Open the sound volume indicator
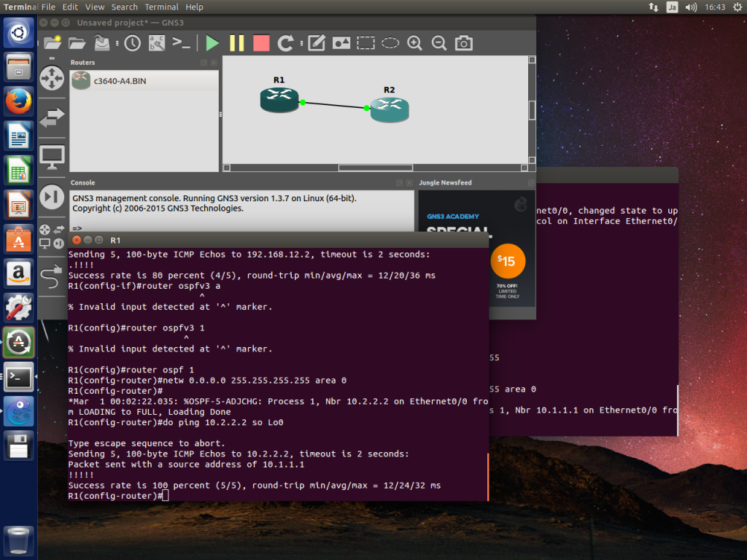The height and width of the screenshot is (560, 747). point(692,7)
